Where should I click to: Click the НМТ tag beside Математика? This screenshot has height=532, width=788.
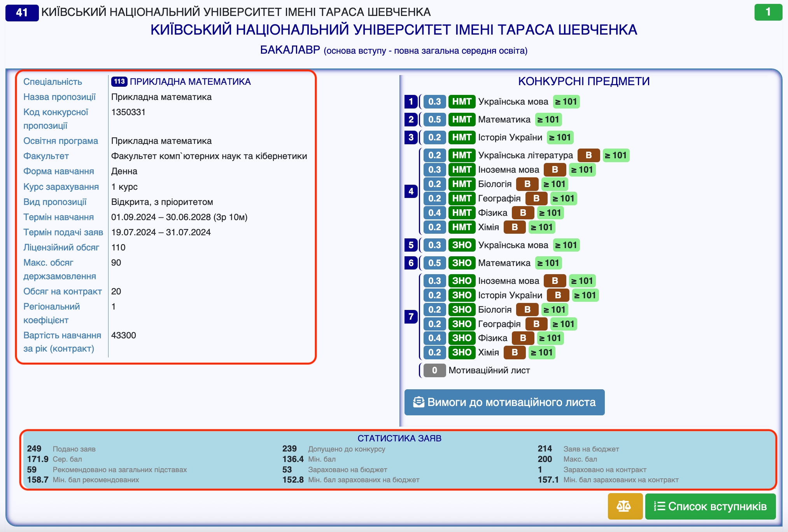462,119
